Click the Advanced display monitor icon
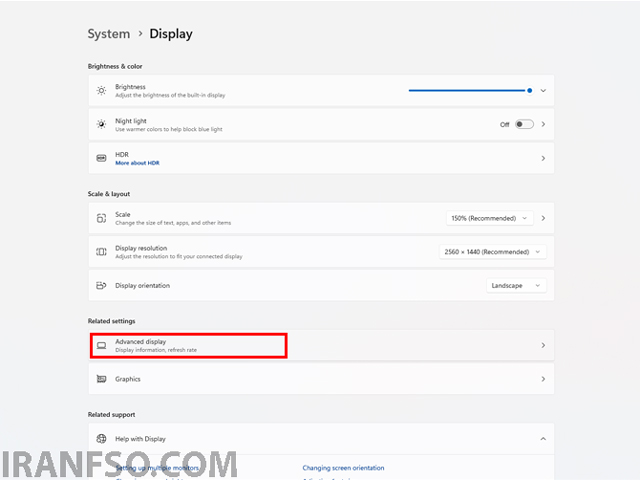 pos(101,346)
